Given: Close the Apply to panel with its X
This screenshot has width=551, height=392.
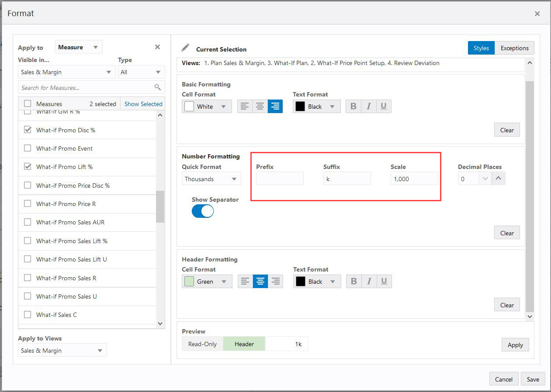Looking at the screenshot, I should [157, 47].
